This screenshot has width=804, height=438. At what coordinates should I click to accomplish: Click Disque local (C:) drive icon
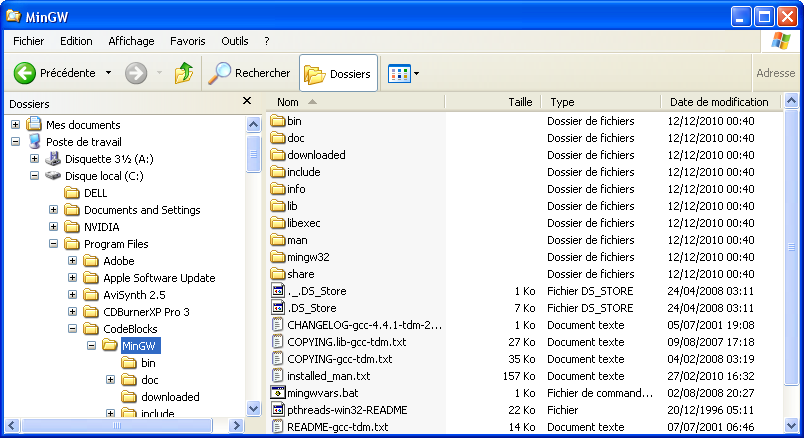click(x=53, y=175)
